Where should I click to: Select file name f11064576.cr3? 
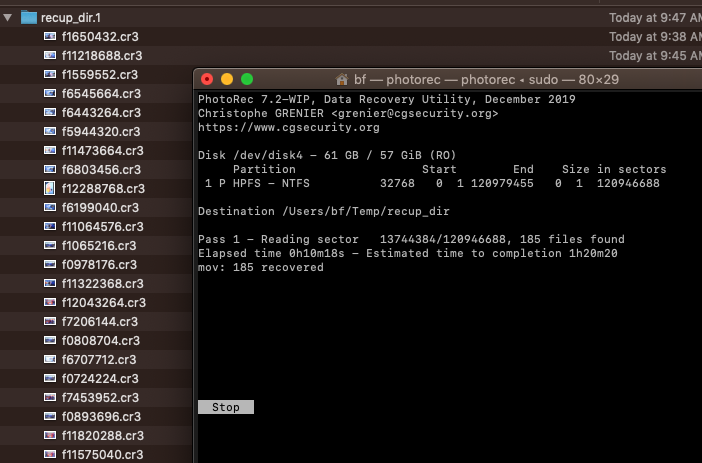pos(103,227)
